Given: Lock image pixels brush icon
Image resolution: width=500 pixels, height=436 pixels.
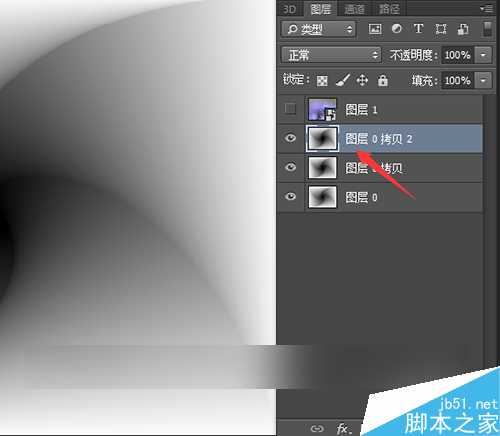Looking at the screenshot, I should click(342, 80).
